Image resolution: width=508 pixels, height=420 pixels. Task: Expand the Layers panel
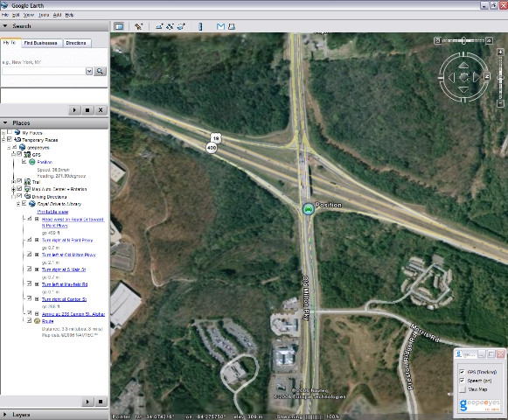tap(5, 415)
